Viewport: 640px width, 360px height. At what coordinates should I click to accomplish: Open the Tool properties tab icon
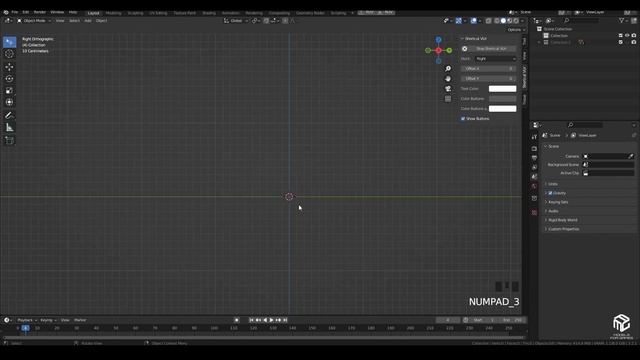(x=534, y=138)
